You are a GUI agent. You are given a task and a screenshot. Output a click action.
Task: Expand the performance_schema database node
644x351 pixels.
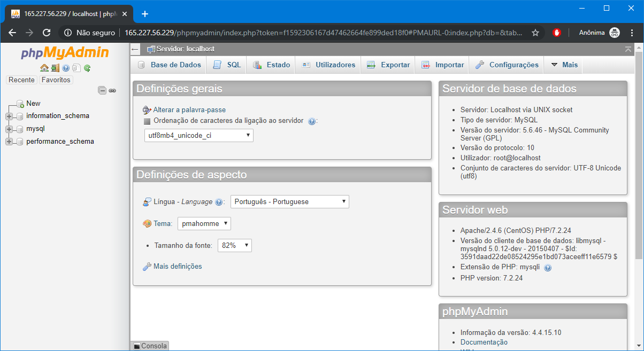[x=9, y=142]
